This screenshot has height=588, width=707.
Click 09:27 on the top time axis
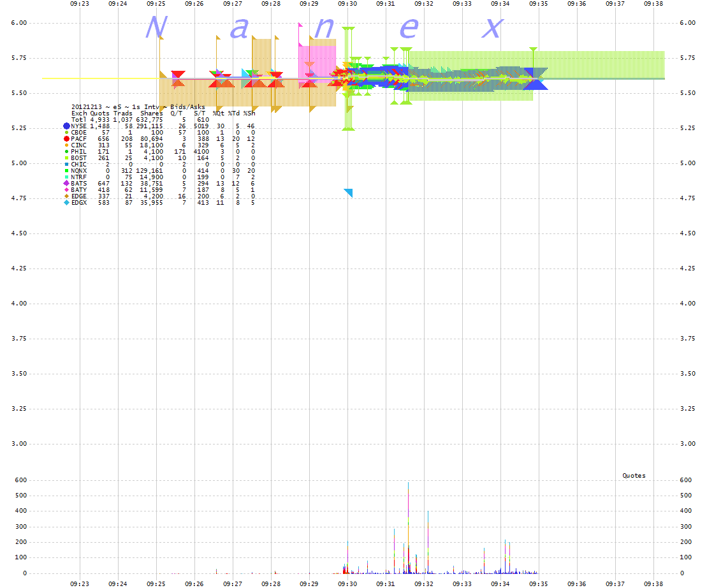point(233,4)
